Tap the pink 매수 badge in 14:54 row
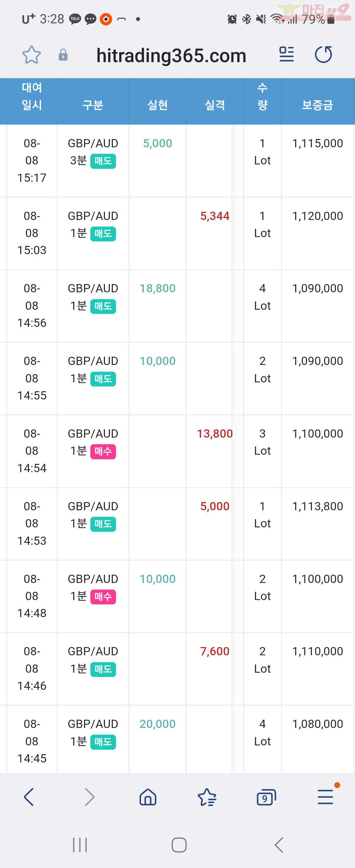This screenshot has width=355, height=868. [x=103, y=451]
